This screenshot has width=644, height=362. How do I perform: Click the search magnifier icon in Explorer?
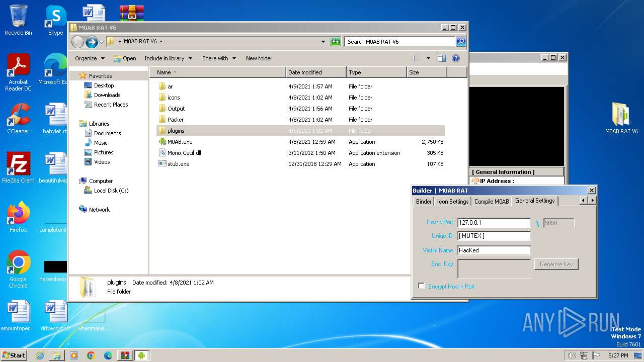tap(460, 42)
